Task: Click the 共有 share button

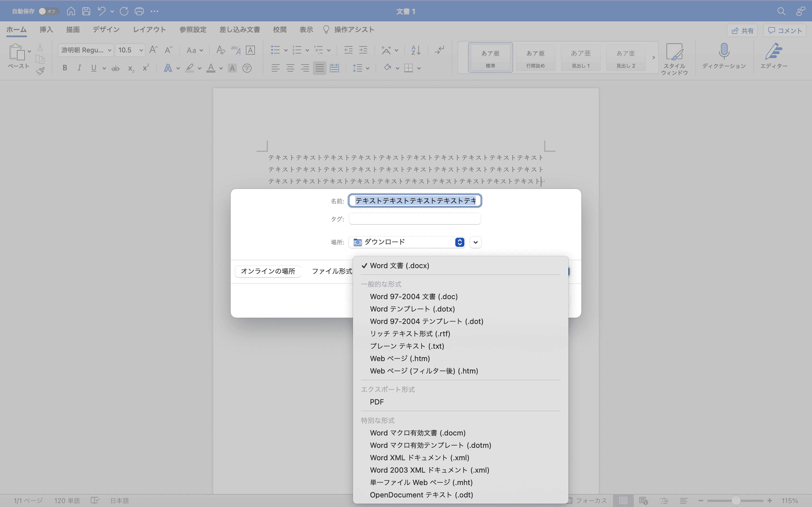Action: pos(742,30)
